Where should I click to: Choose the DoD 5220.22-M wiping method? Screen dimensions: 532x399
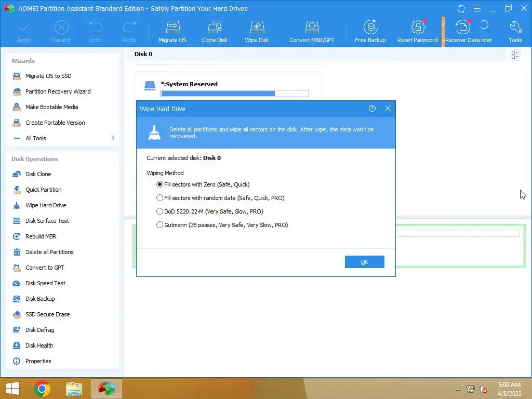210,211
